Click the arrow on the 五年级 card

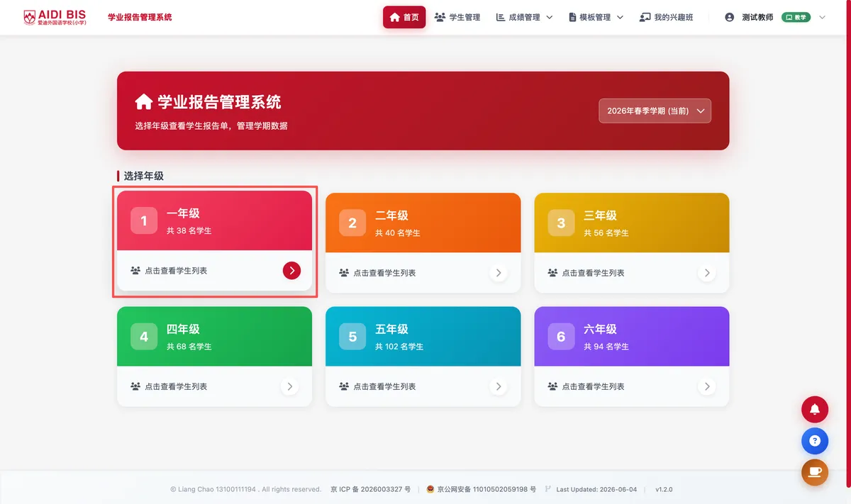click(x=499, y=386)
